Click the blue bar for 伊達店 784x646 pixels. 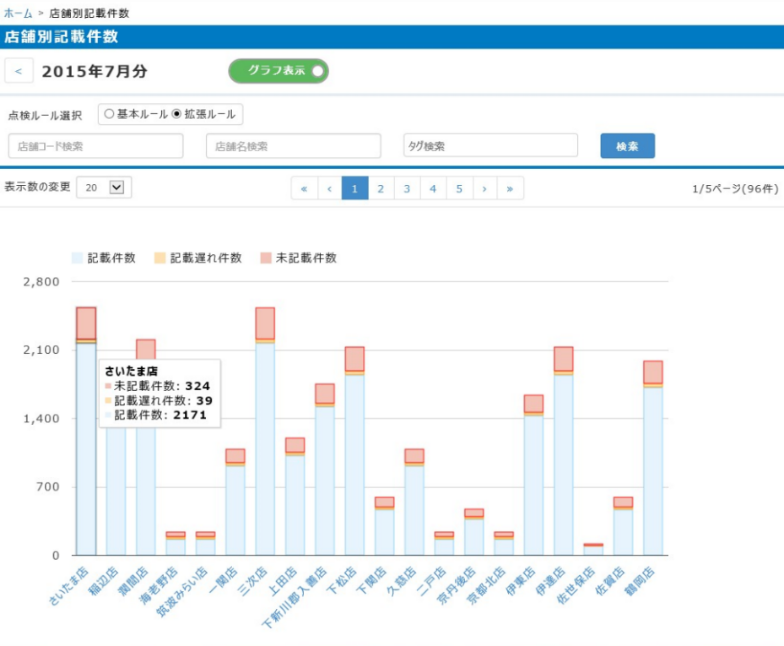point(564,465)
